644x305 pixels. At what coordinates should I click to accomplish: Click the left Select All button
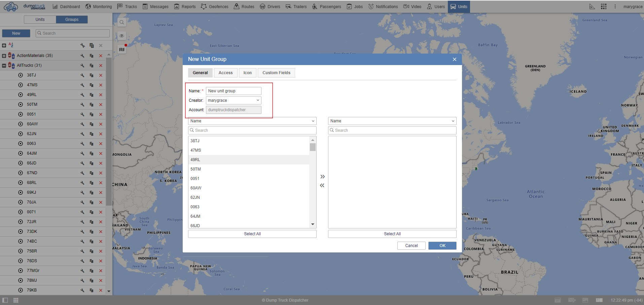[252, 234]
